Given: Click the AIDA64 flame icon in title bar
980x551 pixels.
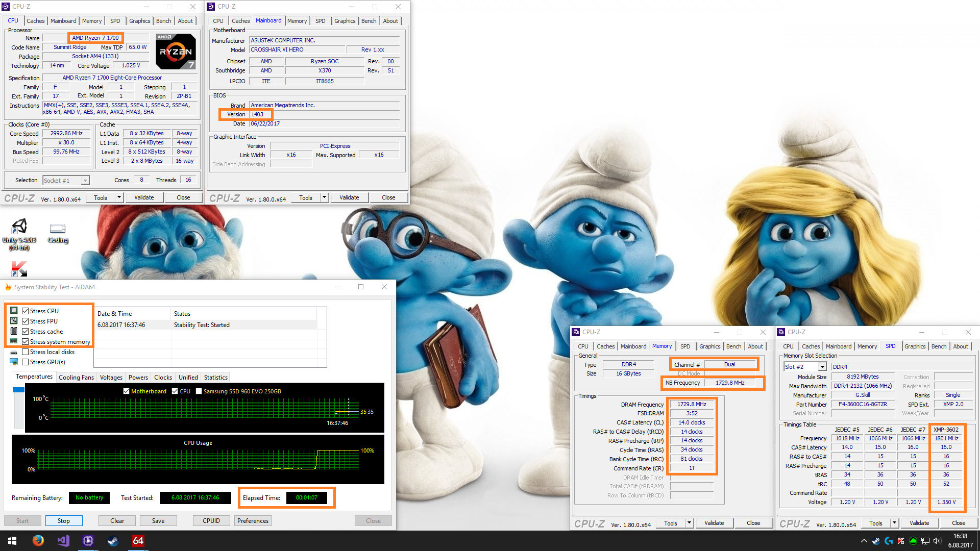Looking at the screenshot, I should 8,287.
